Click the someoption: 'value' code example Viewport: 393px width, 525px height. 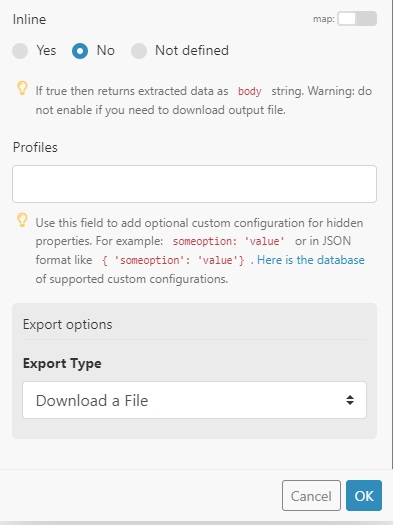click(x=229, y=241)
